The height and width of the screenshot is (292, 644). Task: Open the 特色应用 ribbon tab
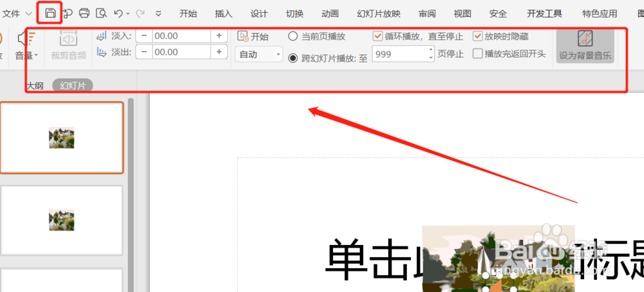tap(600, 14)
